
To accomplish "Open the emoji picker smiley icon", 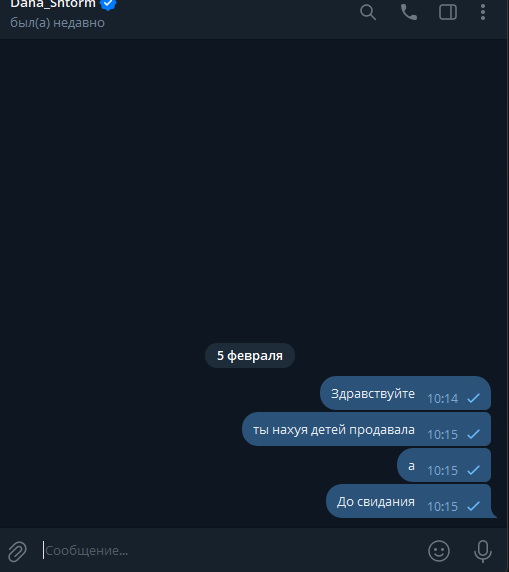I will tap(439, 551).
